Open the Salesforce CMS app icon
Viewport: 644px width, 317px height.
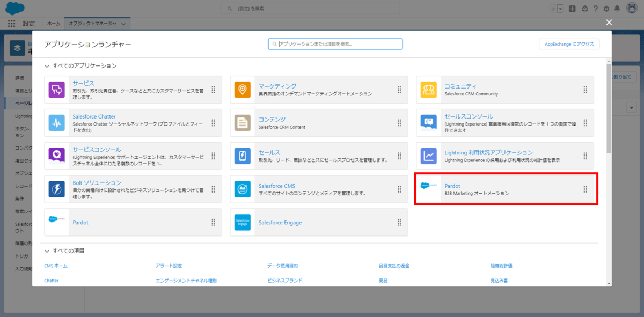click(x=243, y=189)
